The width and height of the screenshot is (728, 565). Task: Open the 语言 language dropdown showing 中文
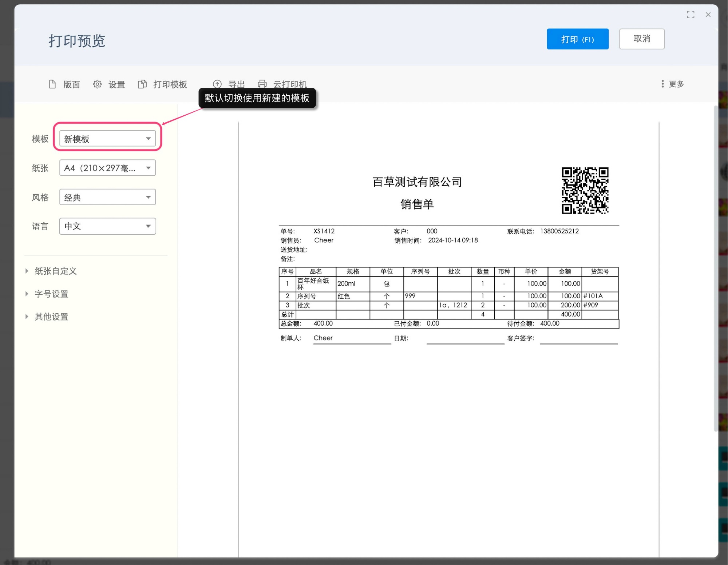tap(107, 226)
